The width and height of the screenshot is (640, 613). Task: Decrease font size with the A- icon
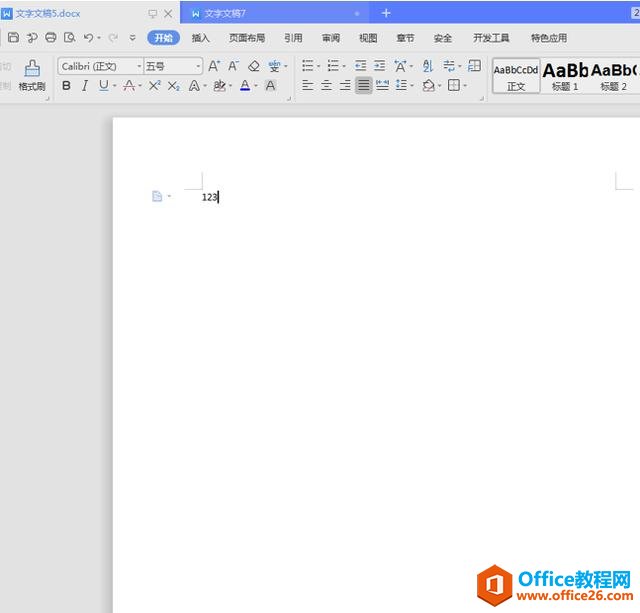tap(233, 66)
